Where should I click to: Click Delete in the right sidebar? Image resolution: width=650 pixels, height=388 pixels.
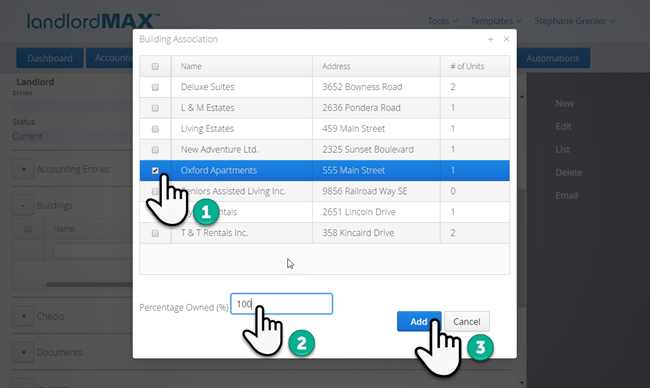point(569,172)
